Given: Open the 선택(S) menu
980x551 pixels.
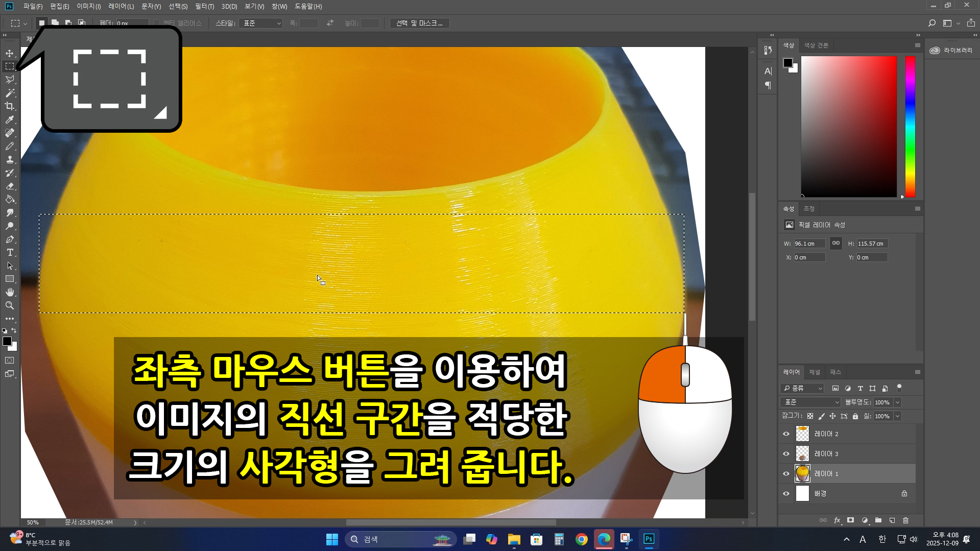Looking at the screenshot, I should (x=178, y=6).
